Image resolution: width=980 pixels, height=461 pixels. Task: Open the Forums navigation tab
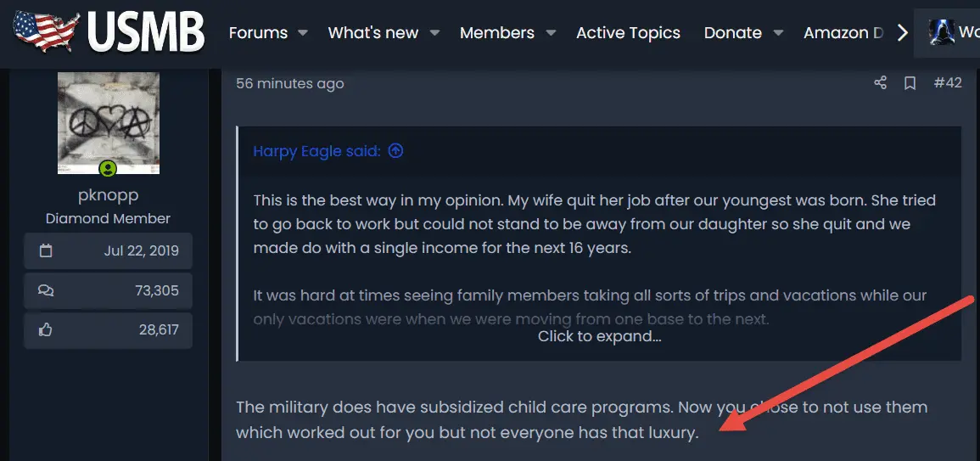click(x=258, y=33)
